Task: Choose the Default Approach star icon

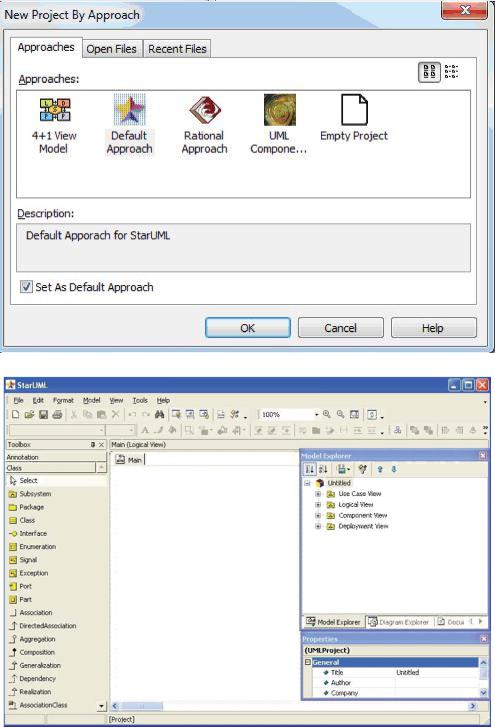Action: 130,110
